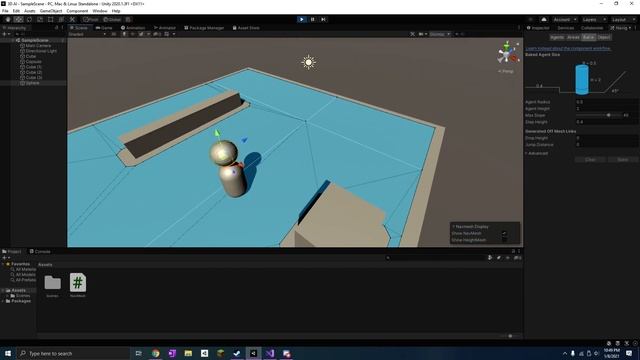
Task: Expand the Advanced section
Action: point(537,153)
